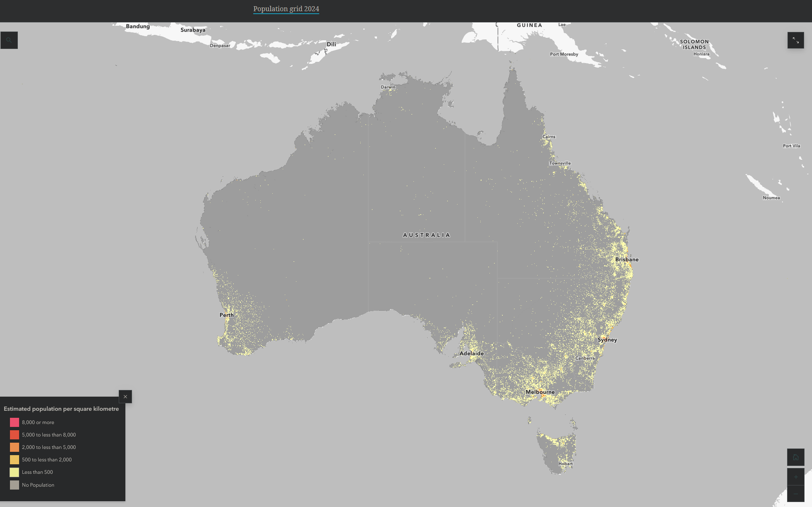
Task: Click the Melbourne city label
Action: (540, 392)
